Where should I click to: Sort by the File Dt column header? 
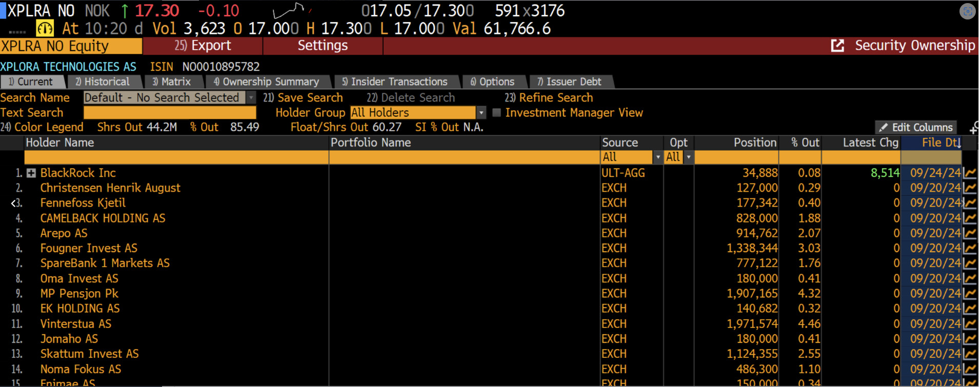tap(931, 142)
